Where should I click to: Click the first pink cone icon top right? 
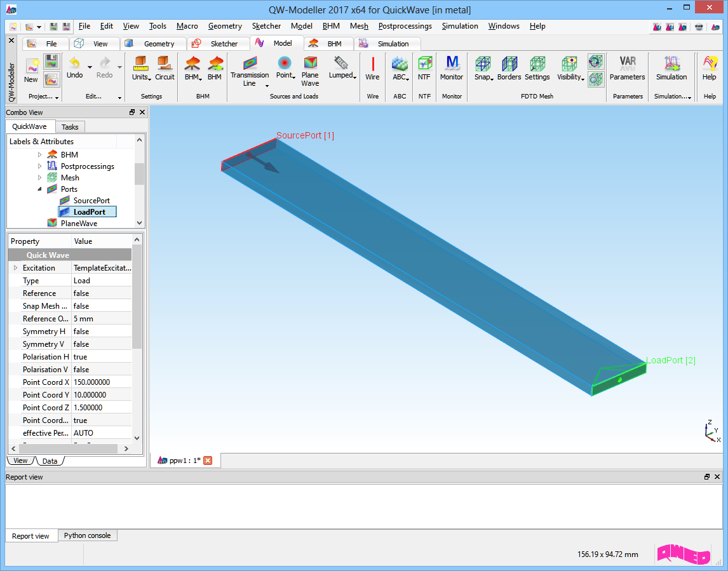coord(657,27)
